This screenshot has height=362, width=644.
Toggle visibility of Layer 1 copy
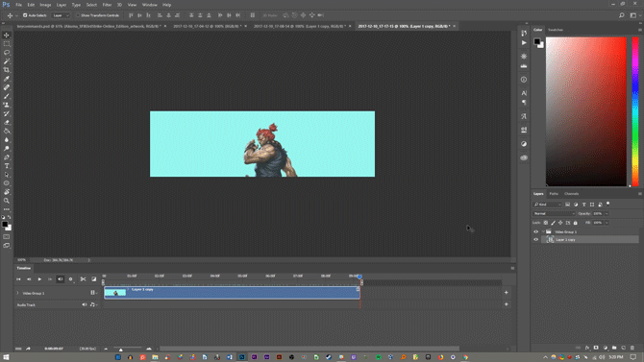tap(535, 240)
